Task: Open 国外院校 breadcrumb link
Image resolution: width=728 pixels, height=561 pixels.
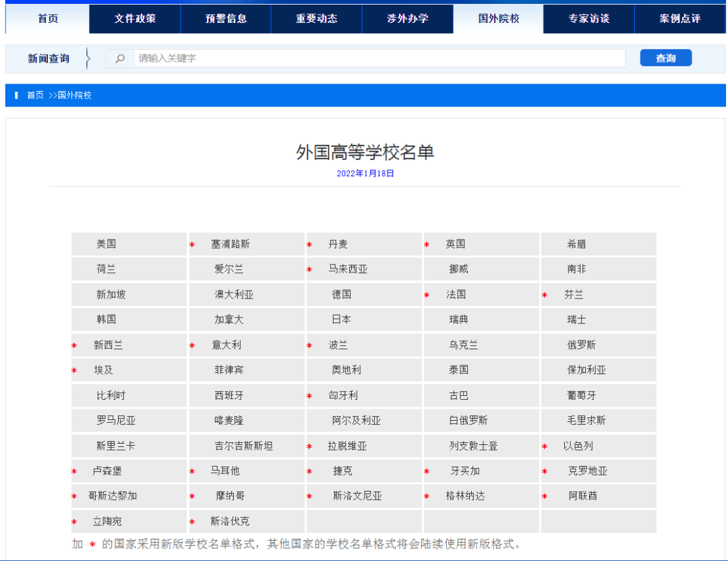Action: [x=74, y=96]
